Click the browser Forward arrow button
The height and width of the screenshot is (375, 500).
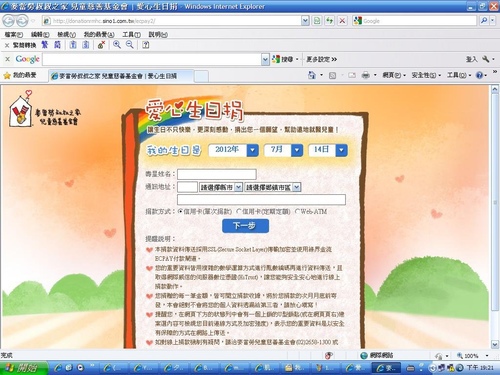point(22,21)
